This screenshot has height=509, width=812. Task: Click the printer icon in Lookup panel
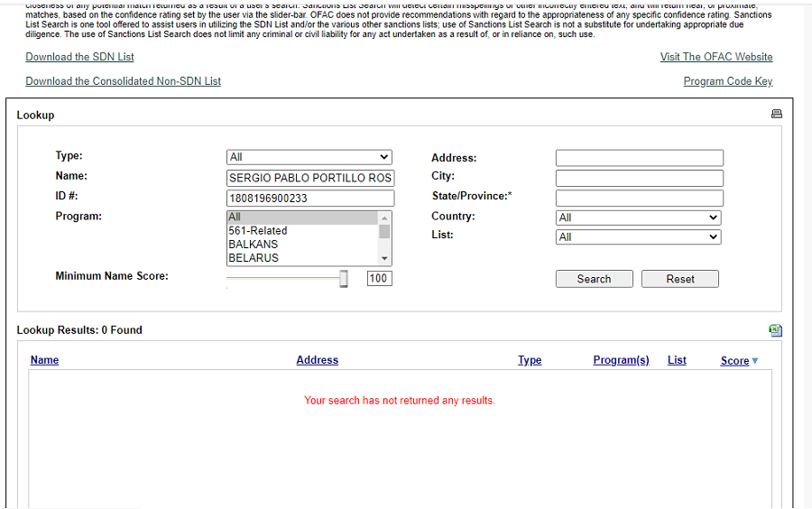coord(776,114)
